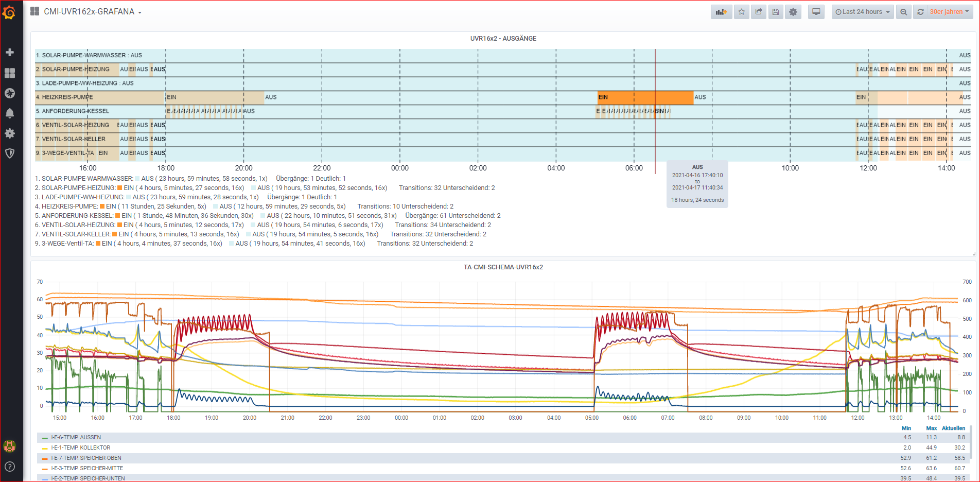
Task: Click 'Transitions: 34 Unterscheidend: 2' text
Action: click(443, 225)
